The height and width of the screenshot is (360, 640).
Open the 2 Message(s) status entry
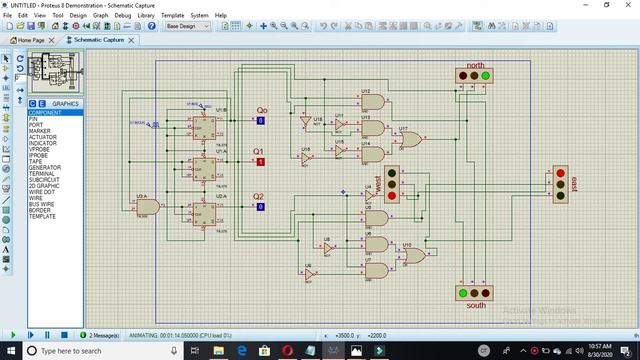coord(100,336)
